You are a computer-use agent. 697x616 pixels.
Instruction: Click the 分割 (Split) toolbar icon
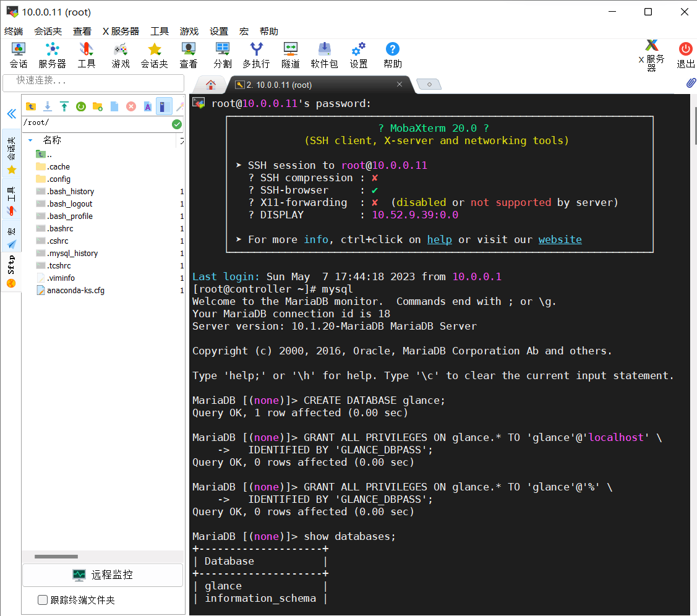click(222, 55)
